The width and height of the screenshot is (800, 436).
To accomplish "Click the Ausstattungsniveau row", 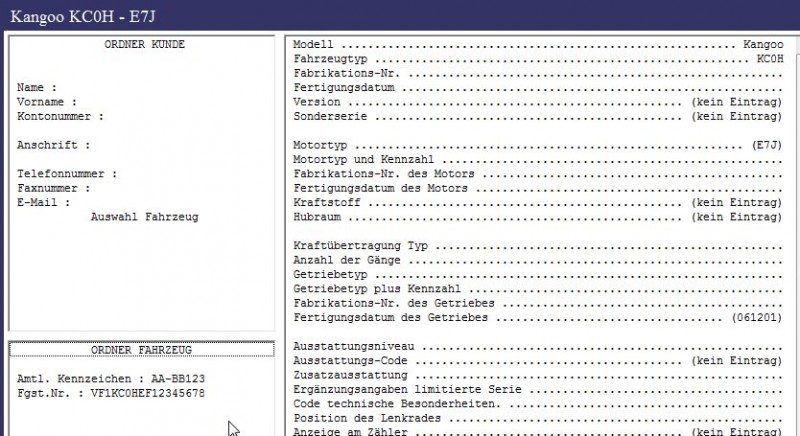I will tap(538, 346).
